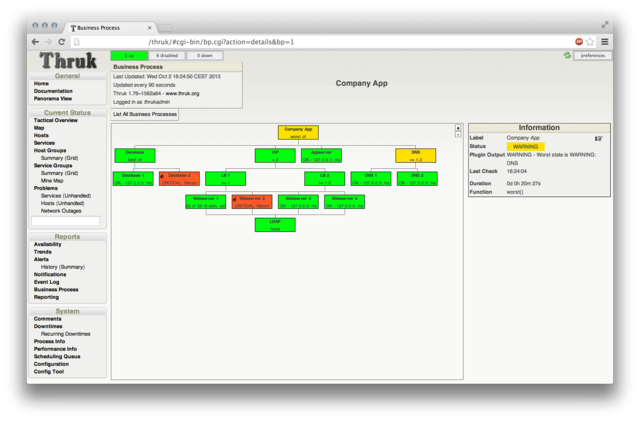Open Tactical Overview in the sidebar
Viewport: 640px width, 421px height.
pos(55,120)
